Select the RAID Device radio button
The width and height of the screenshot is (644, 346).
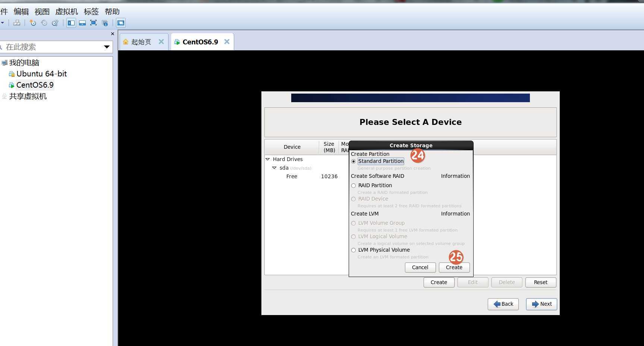pos(354,199)
